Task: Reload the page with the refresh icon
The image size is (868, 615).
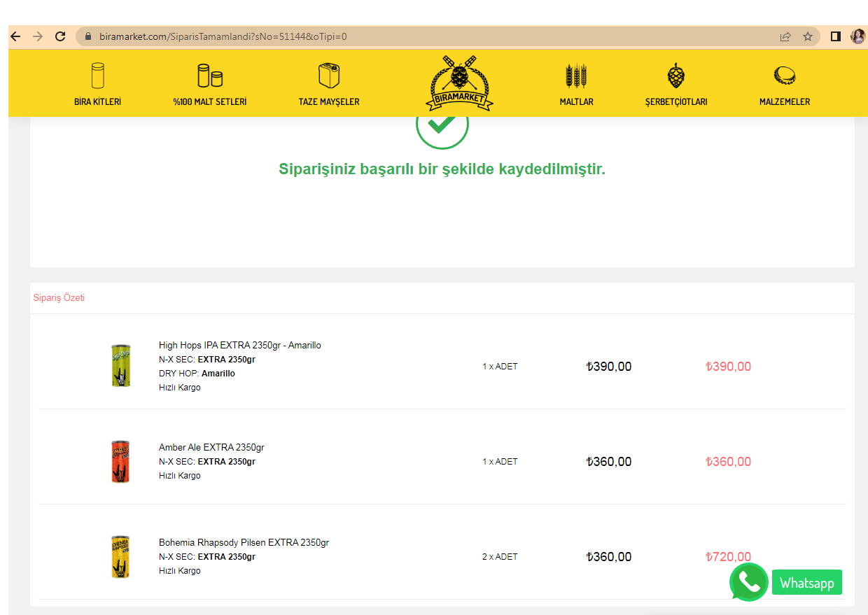Action: click(x=60, y=36)
